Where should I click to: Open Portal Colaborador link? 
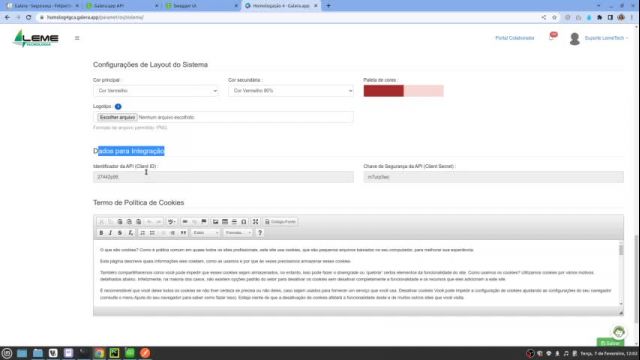click(x=515, y=38)
